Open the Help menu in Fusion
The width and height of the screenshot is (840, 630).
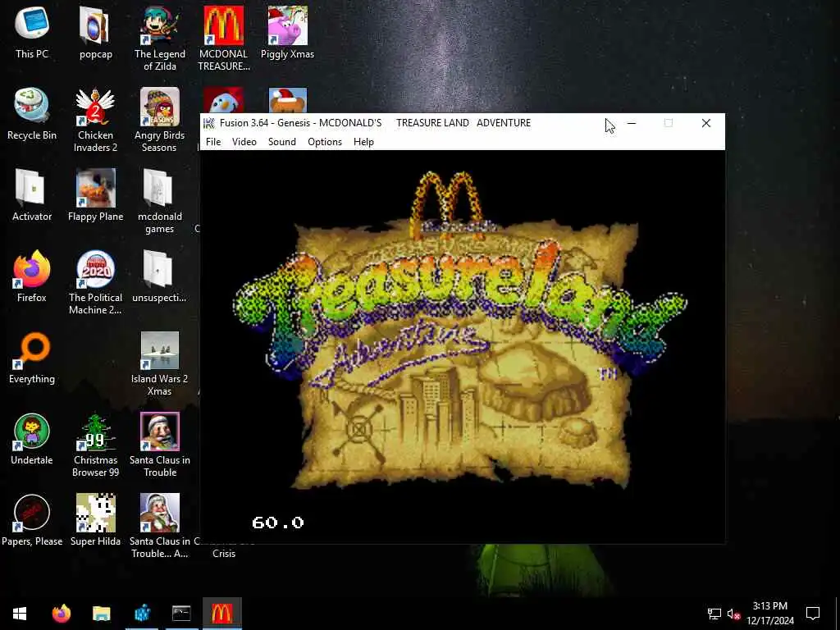pyautogui.click(x=363, y=142)
